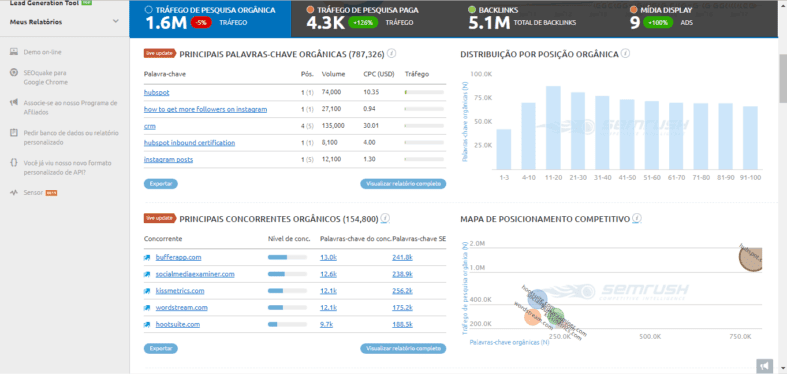Click the 241.8k value for bufferapp.com
This screenshot has width=787, height=374.
tap(403, 258)
